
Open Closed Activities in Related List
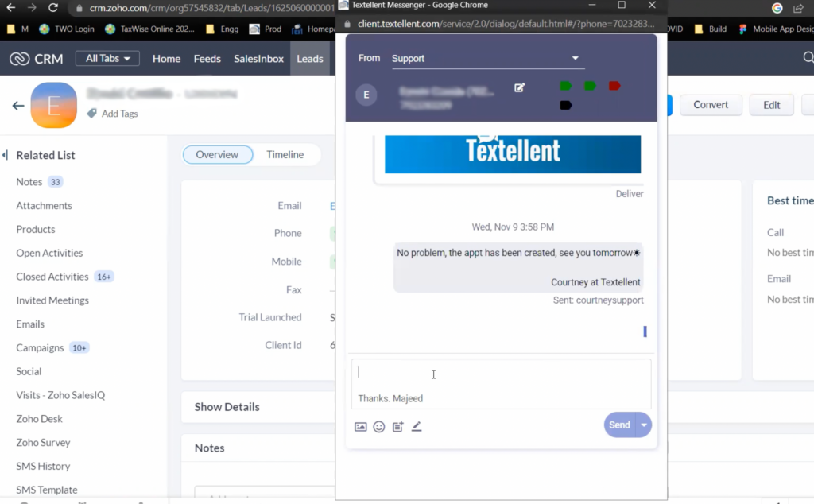(52, 277)
